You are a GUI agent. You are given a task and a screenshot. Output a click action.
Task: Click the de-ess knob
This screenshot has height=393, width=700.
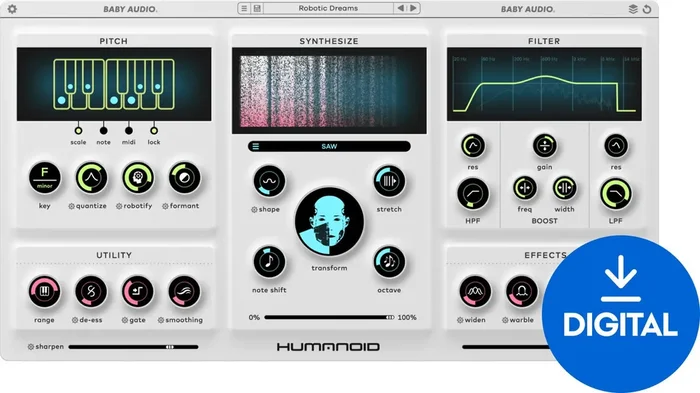click(91, 292)
